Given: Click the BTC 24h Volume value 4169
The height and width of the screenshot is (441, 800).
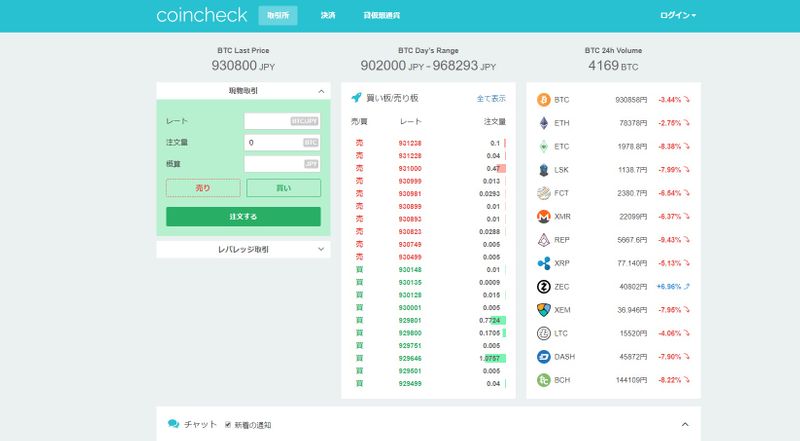Looking at the screenshot, I should pyautogui.click(x=604, y=65).
